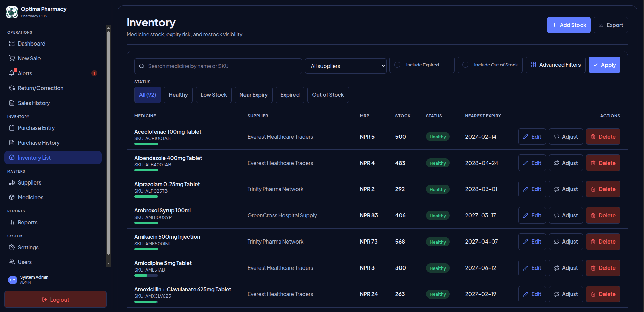Export the inventory list
644x312 pixels.
(x=611, y=25)
